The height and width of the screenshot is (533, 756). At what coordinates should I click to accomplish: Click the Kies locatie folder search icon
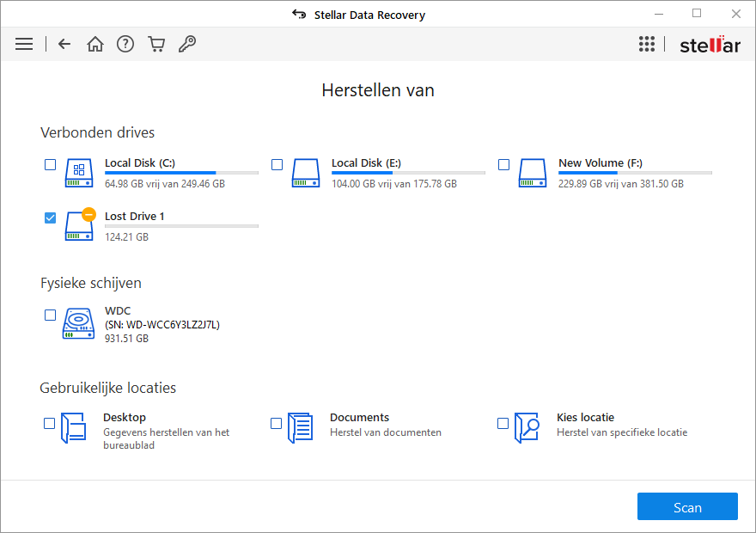[527, 427]
